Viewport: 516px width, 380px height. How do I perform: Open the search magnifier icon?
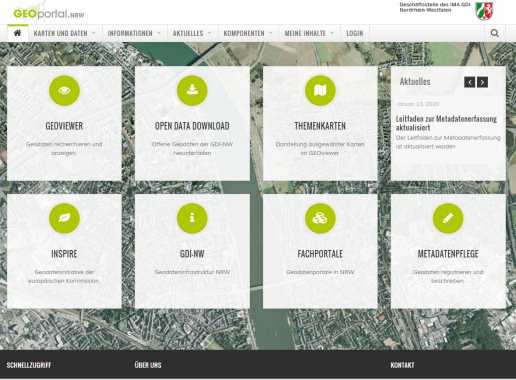click(495, 33)
